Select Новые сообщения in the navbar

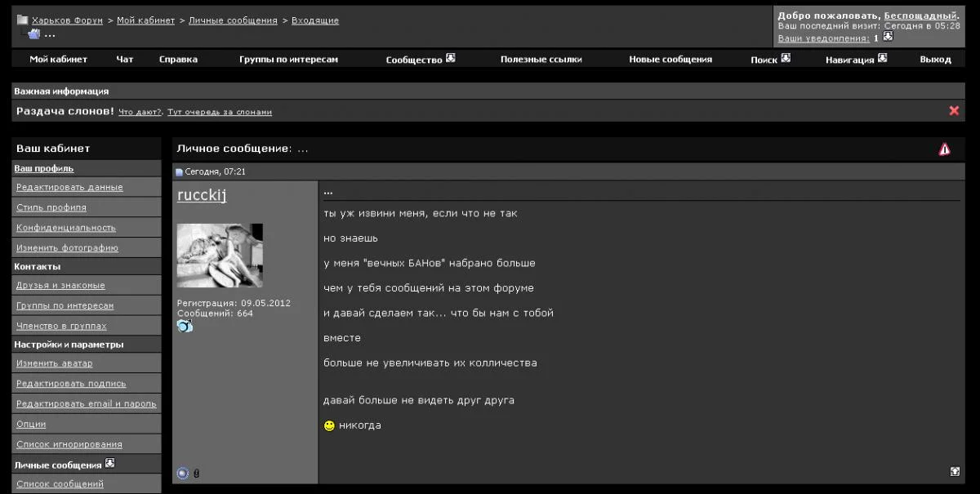(x=670, y=59)
